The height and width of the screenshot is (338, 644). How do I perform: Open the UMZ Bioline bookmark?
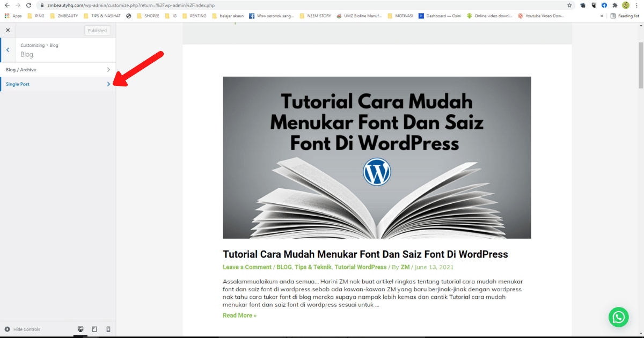pyautogui.click(x=359, y=16)
